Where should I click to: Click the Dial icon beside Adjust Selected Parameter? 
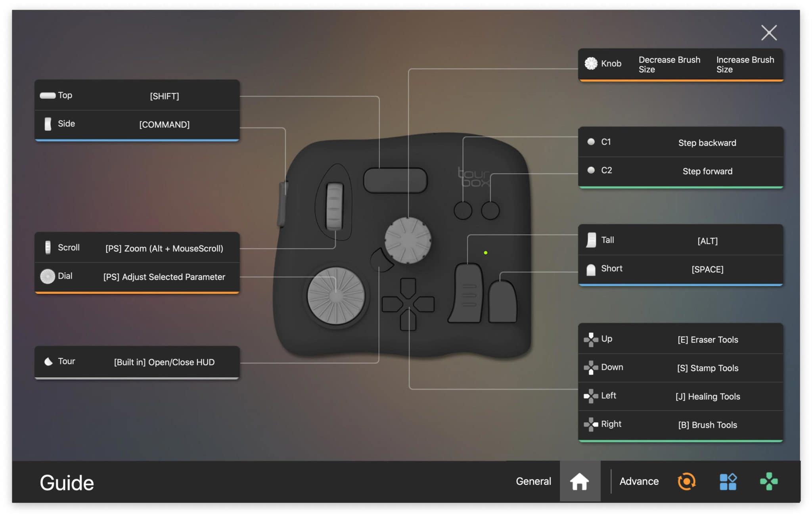point(48,276)
